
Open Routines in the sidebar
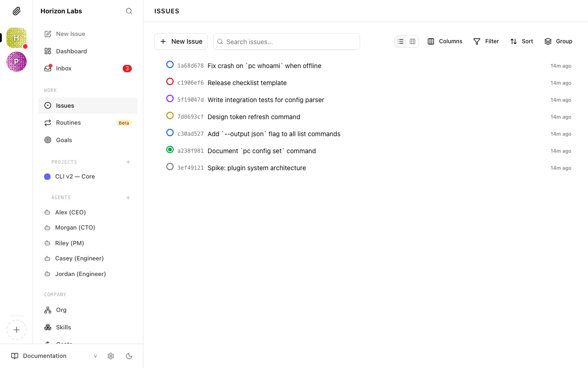click(x=88, y=123)
